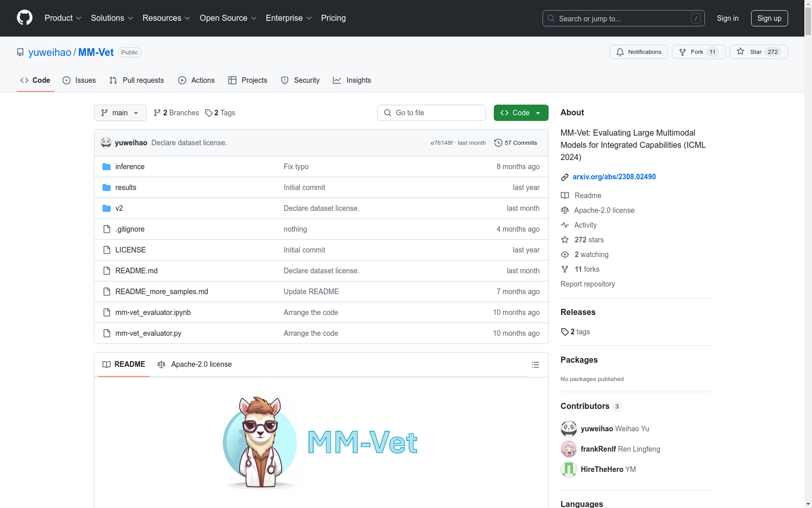The height and width of the screenshot is (508, 812).
Task: Click frankRenlf contributor avatar
Action: point(569,449)
